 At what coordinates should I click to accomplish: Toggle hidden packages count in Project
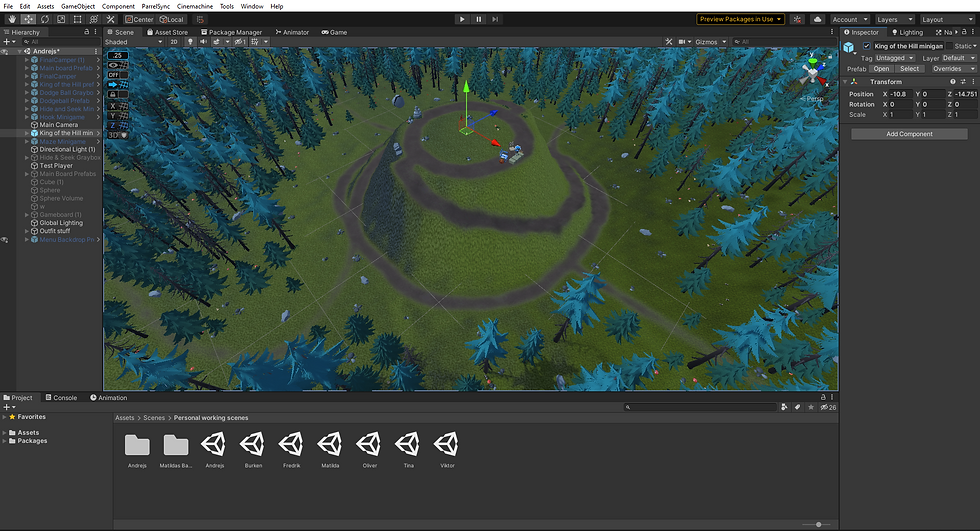click(828, 407)
